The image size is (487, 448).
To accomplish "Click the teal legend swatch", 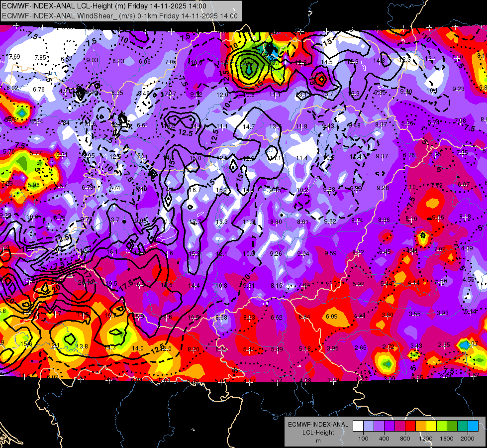I will [x=463, y=426].
